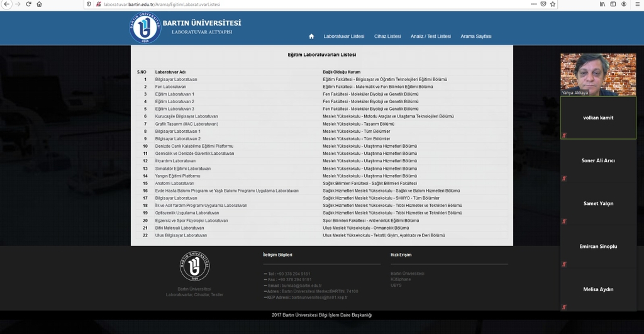Click the site home icon in navbar
Image resolution: width=644 pixels, height=334 pixels.
tap(311, 36)
